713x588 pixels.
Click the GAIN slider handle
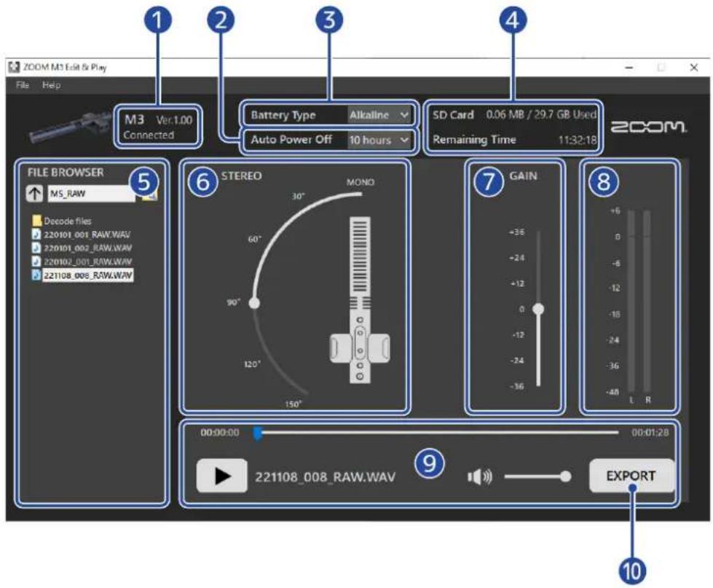coord(538,309)
